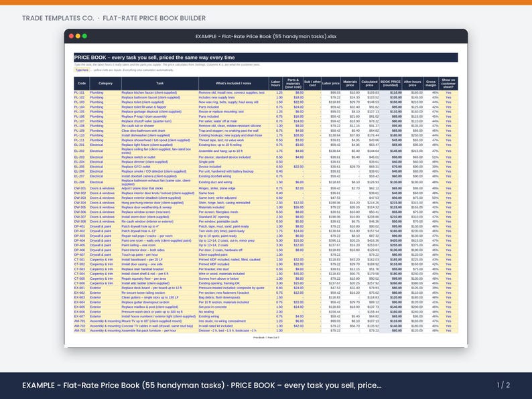
Task: Click the 'Sub / other cost' column header
Action: [x=312, y=84]
